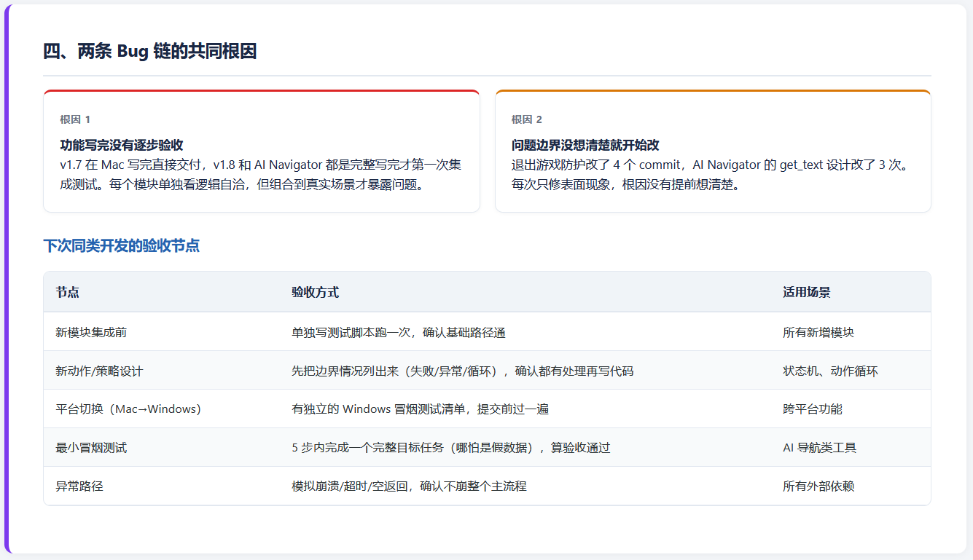
Task: Click the paragraph starting v1.7 在 Mac
Action: pyautogui.click(x=260, y=175)
